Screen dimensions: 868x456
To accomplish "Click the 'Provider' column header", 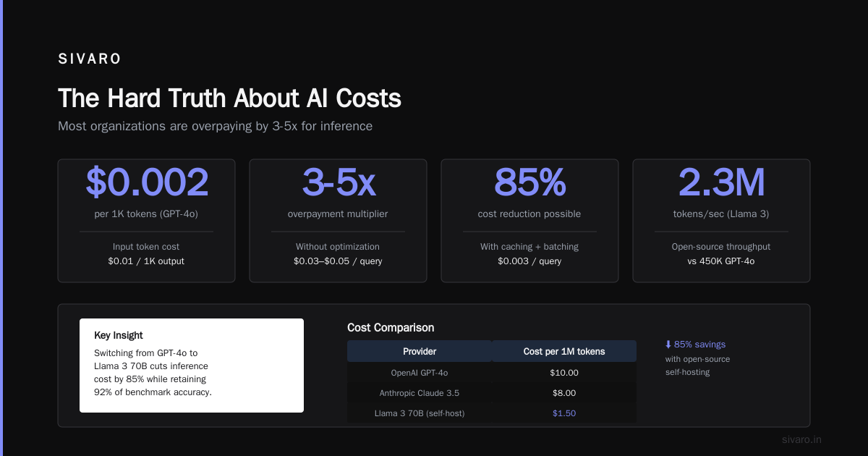I will tap(420, 351).
